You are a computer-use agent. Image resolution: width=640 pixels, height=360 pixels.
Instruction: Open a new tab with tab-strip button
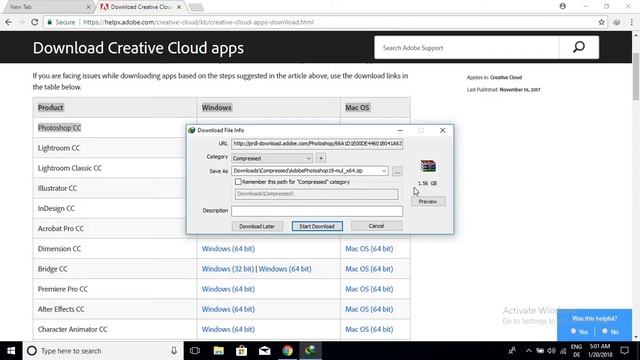pyautogui.click(x=196, y=7)
